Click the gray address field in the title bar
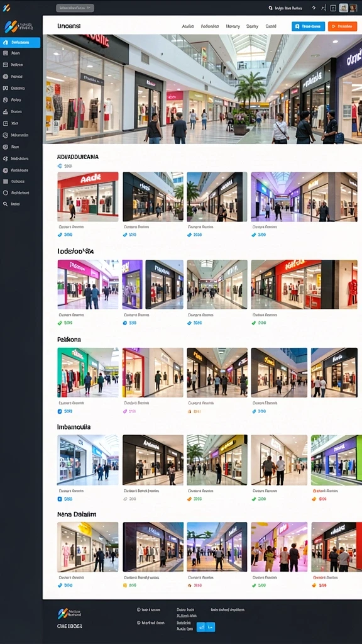This screenshot has height=644, width=362. (75, 8)
